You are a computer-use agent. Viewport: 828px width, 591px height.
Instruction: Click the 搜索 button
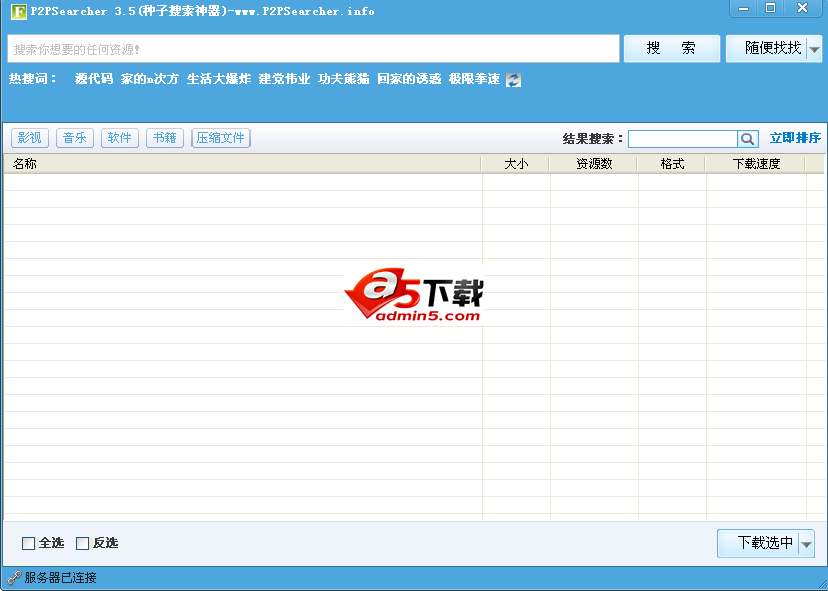[672, 49]
